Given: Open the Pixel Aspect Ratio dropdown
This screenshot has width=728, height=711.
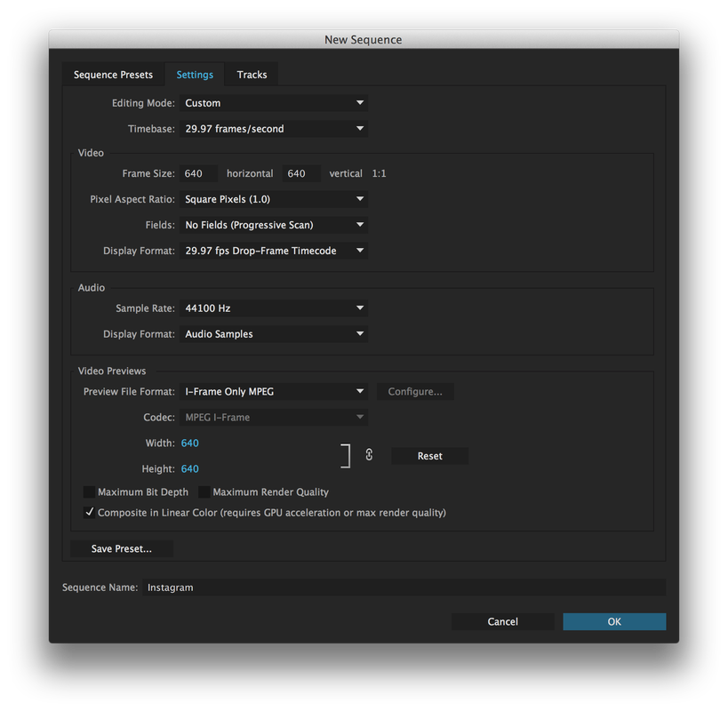Looking at the screenshot, I should click(274, 199).
